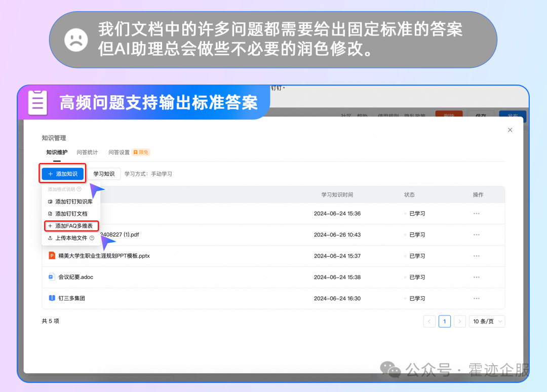Switch to the 问答统计 tab
Image resolution: width=547 pixels, height=392 pixels.
click(x=87, y=152)
